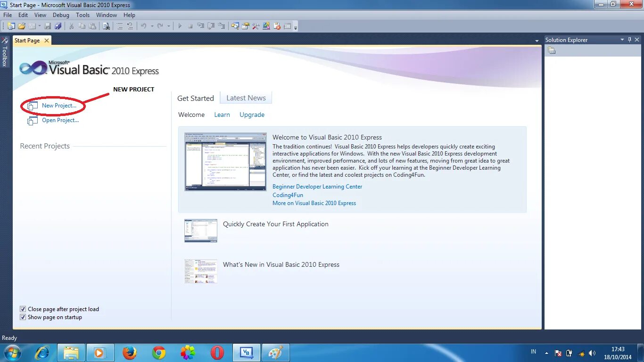
Task: Select the Welcome sub-tab
Action: [x=191, y=115]
